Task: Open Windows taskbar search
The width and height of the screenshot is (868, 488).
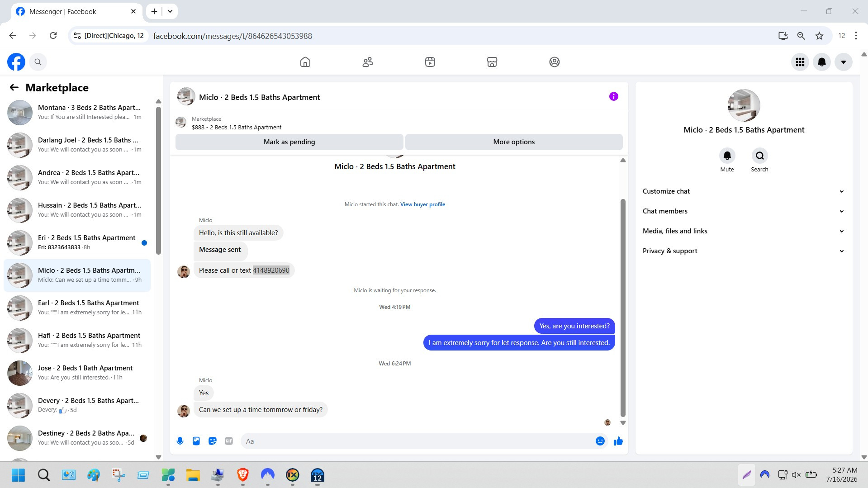Action: tap(44, 475)
